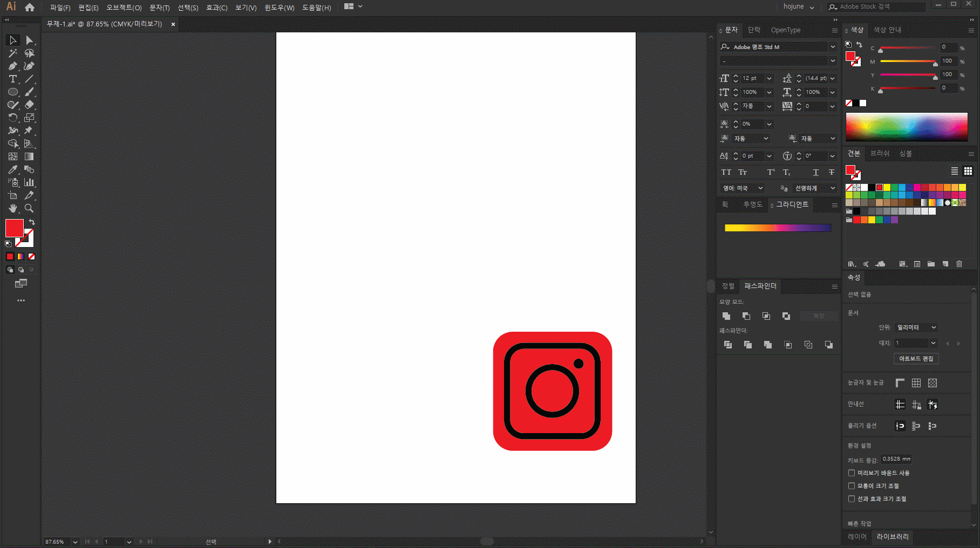Click Swatch Libraries menu icon
980x548 pixels.
(852, 264)
